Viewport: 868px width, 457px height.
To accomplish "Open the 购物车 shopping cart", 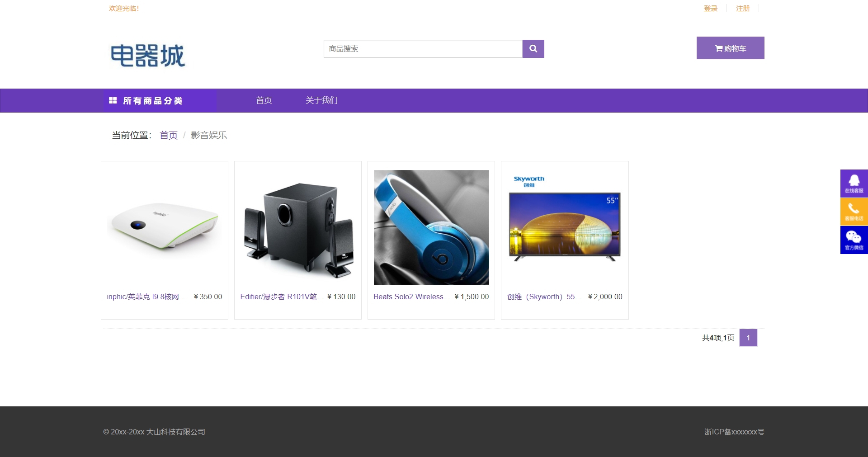I will (730, 48).
